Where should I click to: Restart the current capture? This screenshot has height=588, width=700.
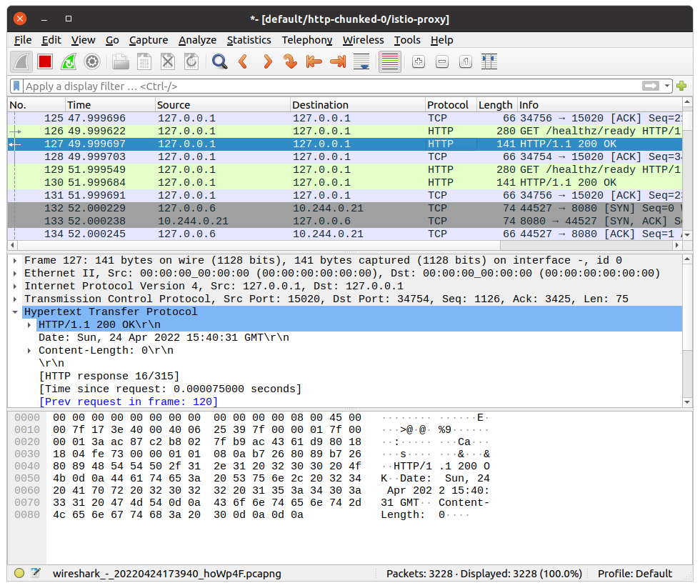pyautogui.click(x=69, y=61)
